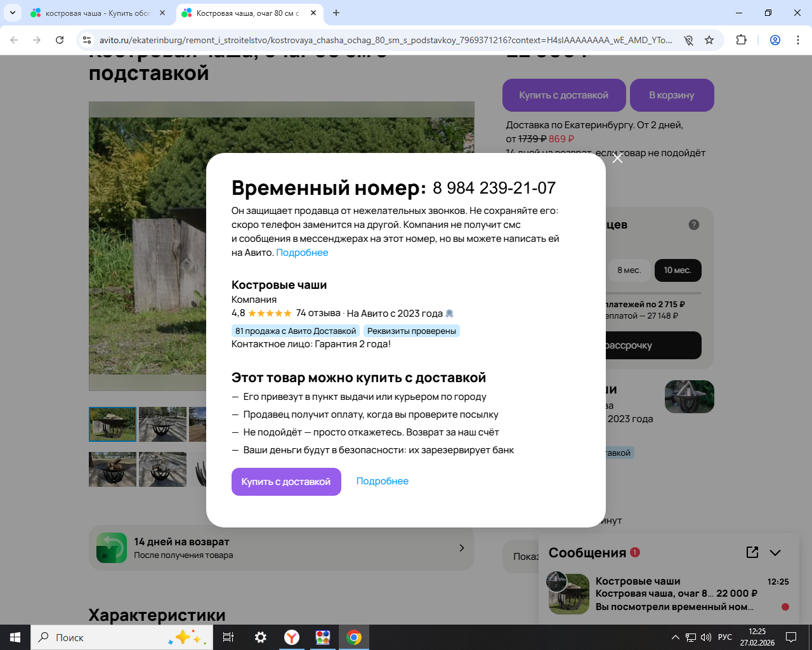Open the Windows notification center
This screenshot has width=812, height=650.
click(x=791, y=637)
